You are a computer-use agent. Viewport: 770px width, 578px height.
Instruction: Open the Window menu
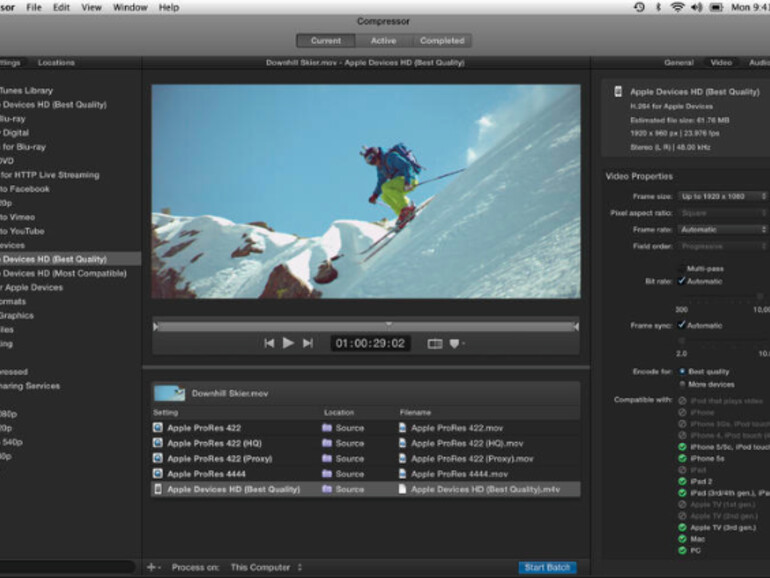click(130, 7)
